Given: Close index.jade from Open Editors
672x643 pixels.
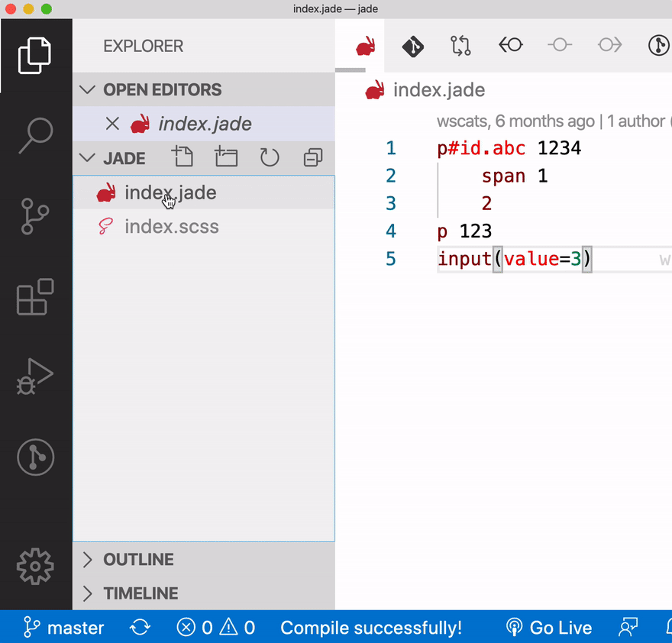Looking at the screenshot, I should pyautogui.click(x=112, y=124).
